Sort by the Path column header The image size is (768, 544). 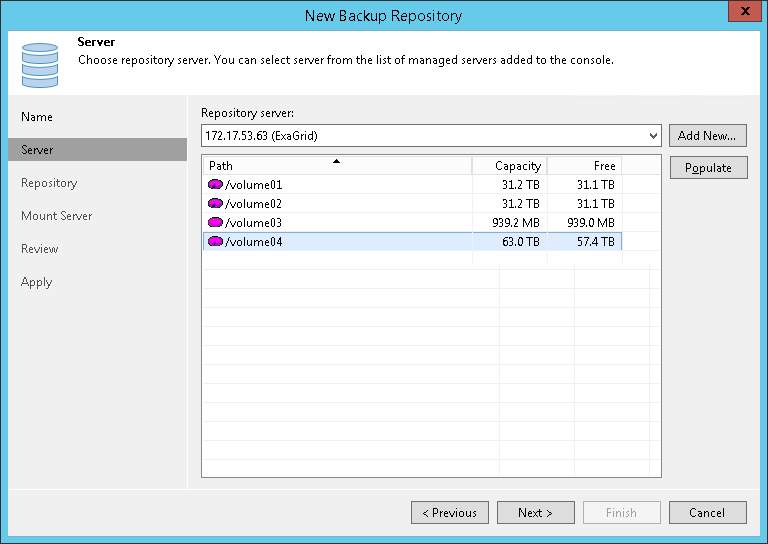(337, 166)
